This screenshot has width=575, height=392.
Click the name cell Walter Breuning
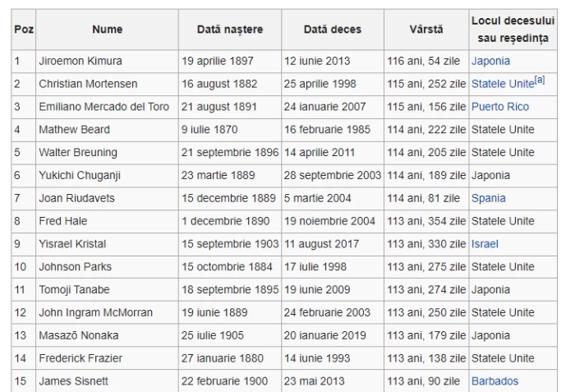tap(78, 153)
